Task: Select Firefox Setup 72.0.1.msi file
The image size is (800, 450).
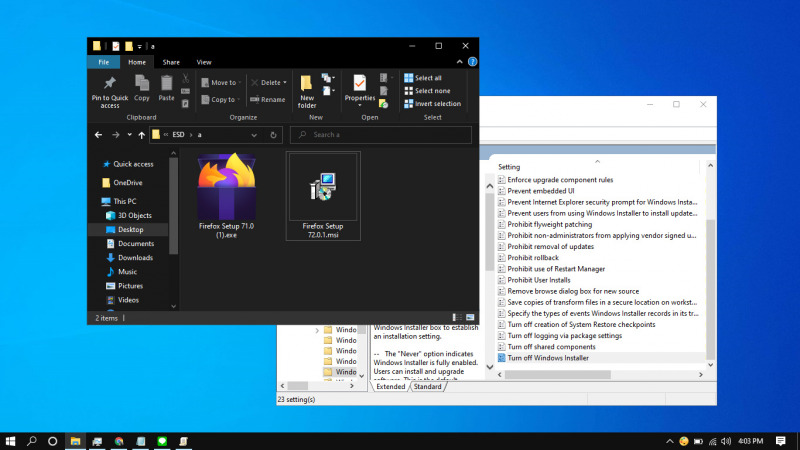Action: [323, 195]
